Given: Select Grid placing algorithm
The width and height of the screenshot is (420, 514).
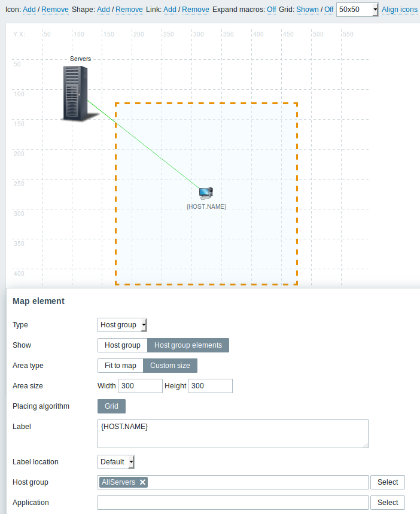Looking at the screenshot, I should (111, 406).
